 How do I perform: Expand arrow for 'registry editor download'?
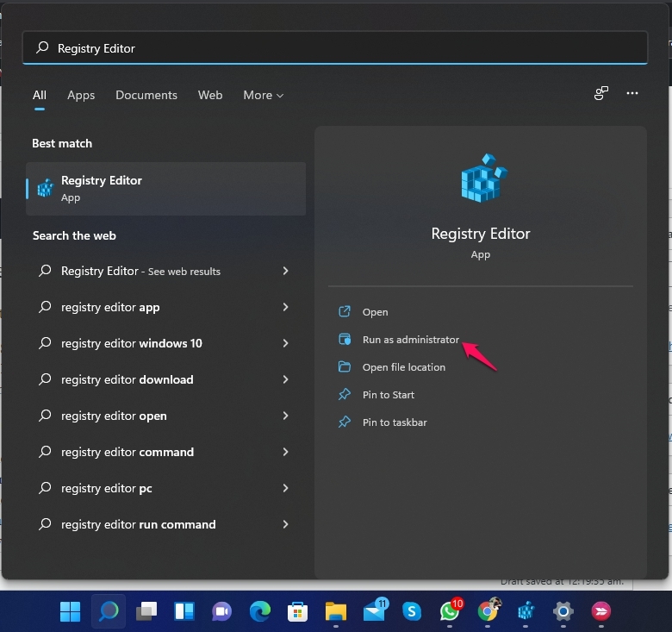[x=285, y=379]
